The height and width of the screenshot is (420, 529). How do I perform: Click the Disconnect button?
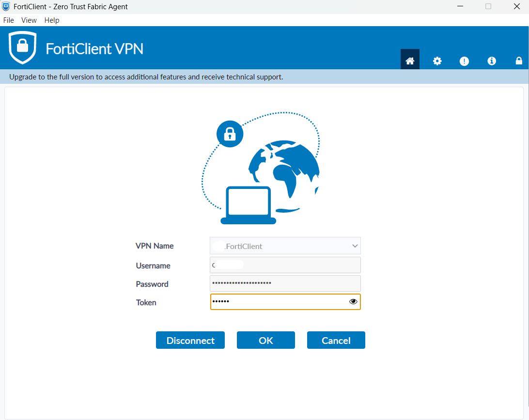click(x=190, y=340)
